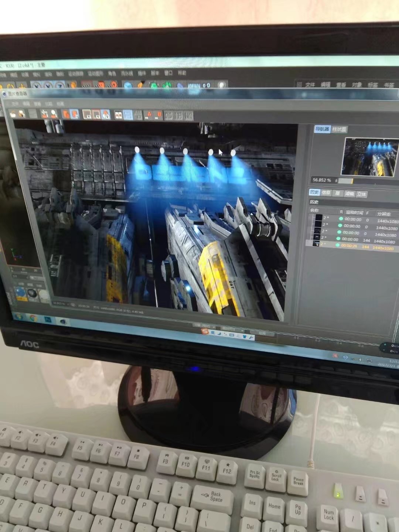The height and width of the screenshot is (532, 399).
Task: Click the fourth icon in Picture Viewer toolbar (red figure)
Action: (45, 114)
